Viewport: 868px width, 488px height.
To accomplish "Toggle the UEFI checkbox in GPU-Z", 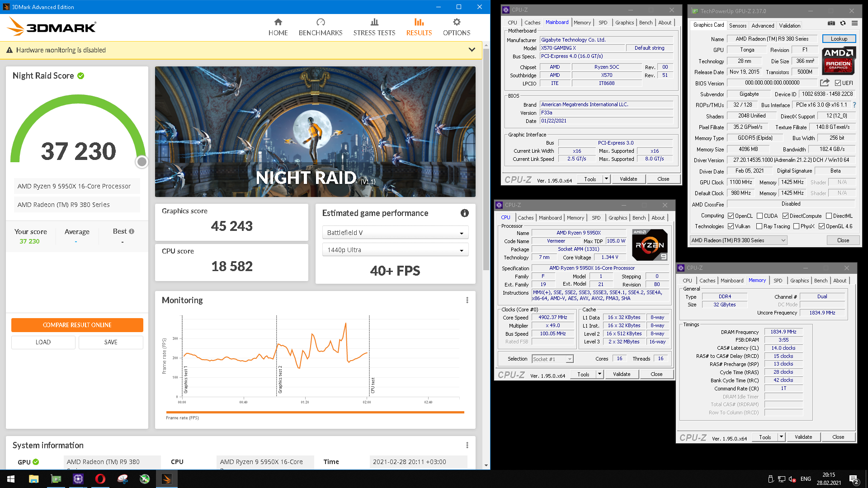I will (838, 83).
